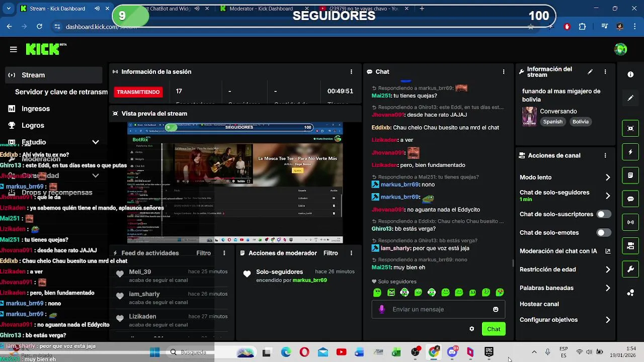Open Opera from the Windows taskbar
This screenshot has width=644, height=362.
(x=304, y=352)
